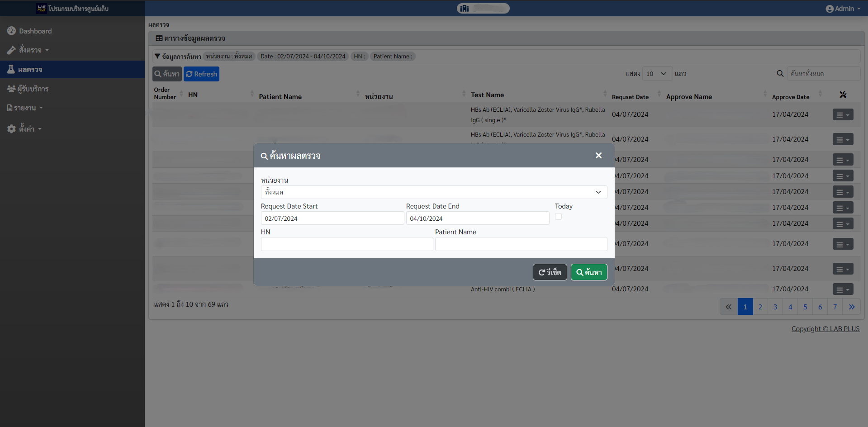Screen dimensions: 868x427
Task: Tick the Today checkbox
Action: [x=559, y=217]
